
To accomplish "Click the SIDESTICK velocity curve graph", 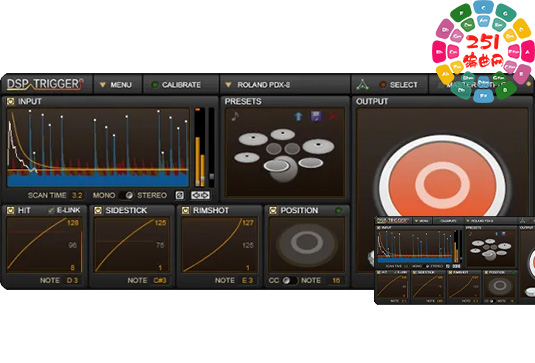I will pyautogui.click(x=132, y=245).
